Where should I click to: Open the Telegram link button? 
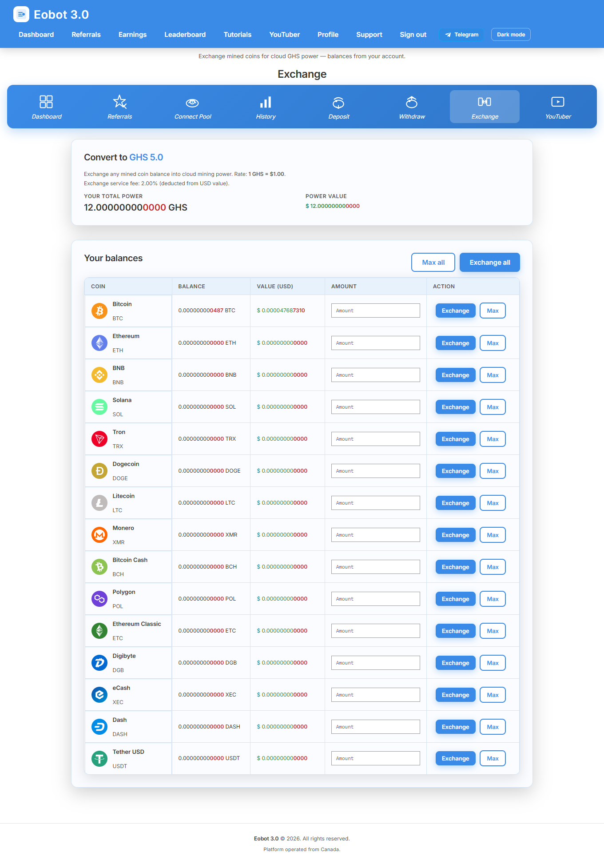tap(461, 35)
